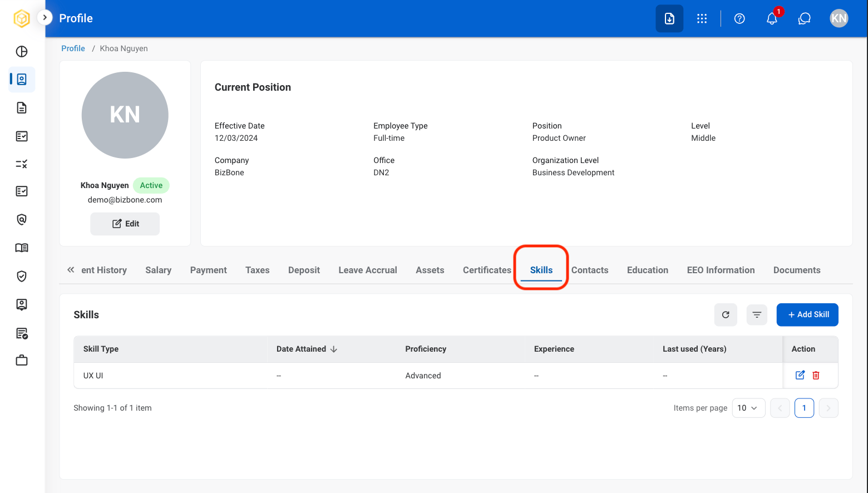This screenshot has width=868, height=493.
Task: Select the Skills tab
Action: click(541, 270)
